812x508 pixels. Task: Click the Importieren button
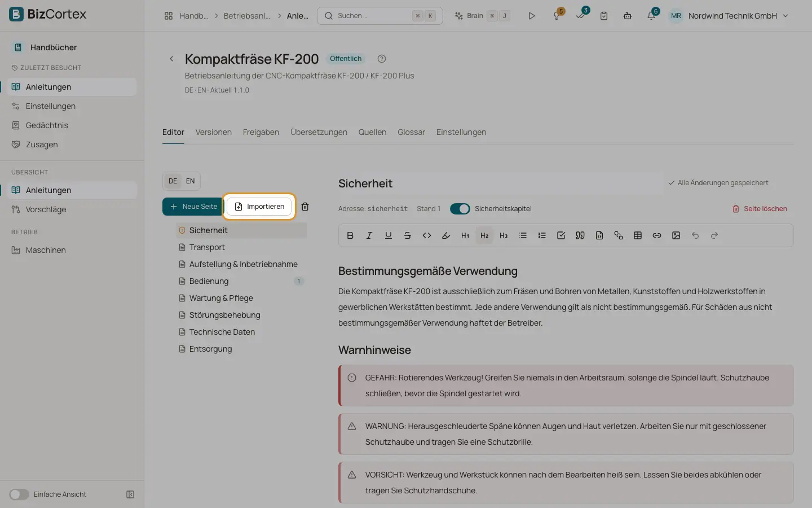pyautogui.click(x=259, y=207)
